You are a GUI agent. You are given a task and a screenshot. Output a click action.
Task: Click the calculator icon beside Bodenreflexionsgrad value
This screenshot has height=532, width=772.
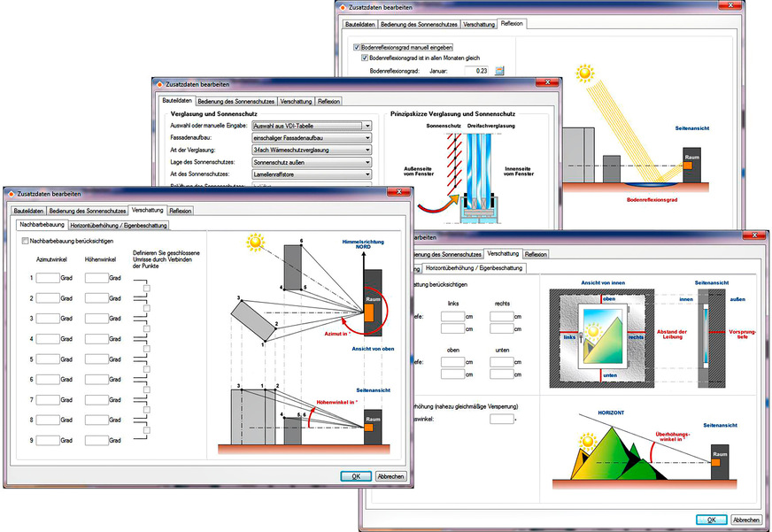click(x=499, y=71)
